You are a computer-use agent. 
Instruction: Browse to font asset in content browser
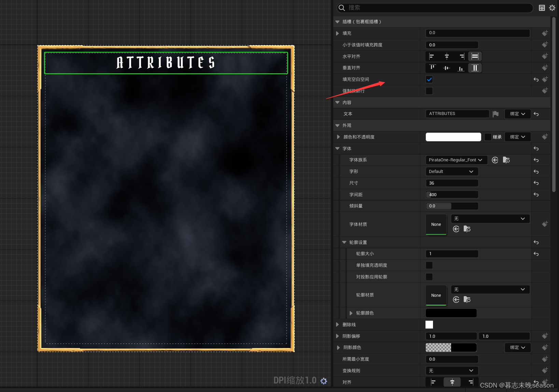pos(506,160)
